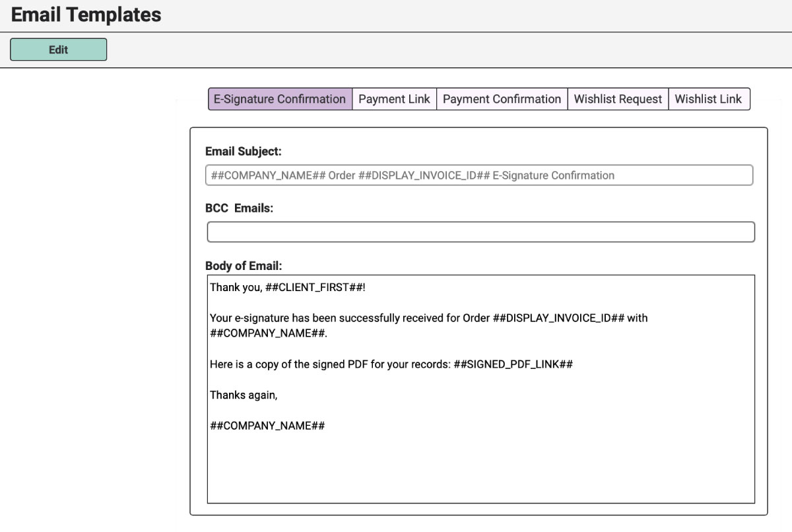
Task: Click the BCC Emails input field
Action: [x=480, y=232]
